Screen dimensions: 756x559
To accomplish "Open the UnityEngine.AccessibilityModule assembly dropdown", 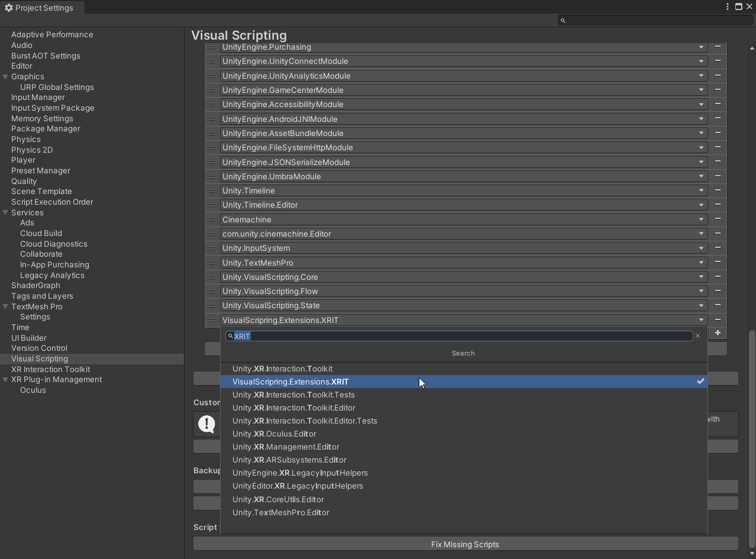I will coord(463,104).
